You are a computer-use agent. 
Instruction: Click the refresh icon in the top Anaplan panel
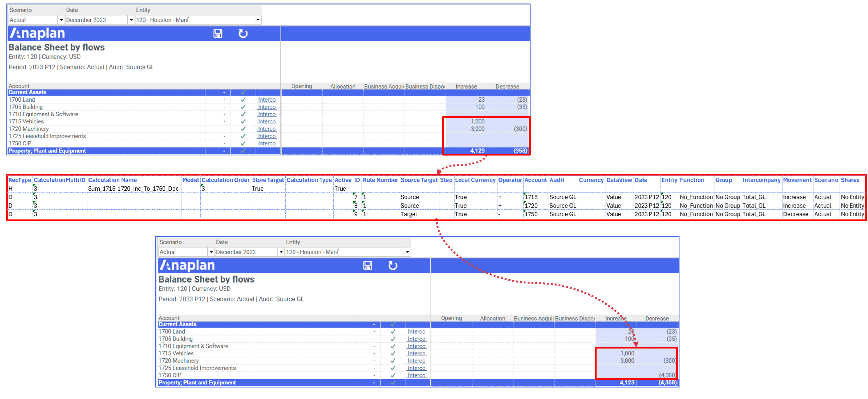pyautogui.click(x=243, y=34)
